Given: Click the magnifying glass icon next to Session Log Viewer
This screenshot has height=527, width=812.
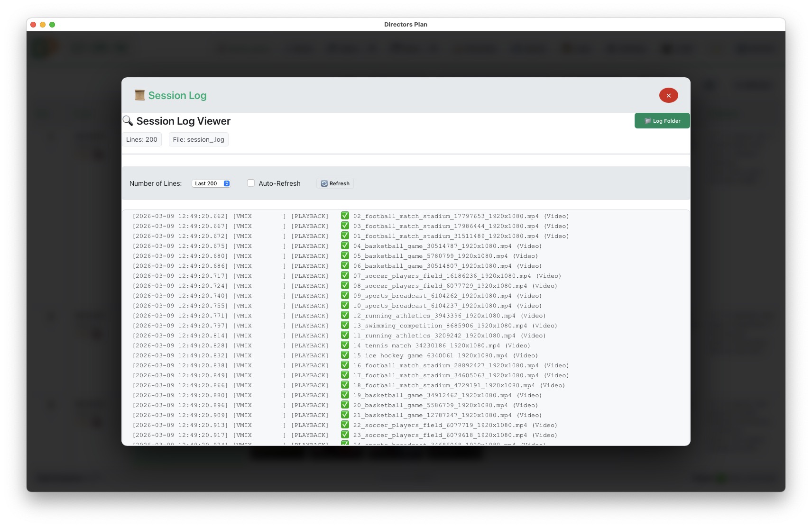Looking at the screenshot, I should tap(128, 121).
